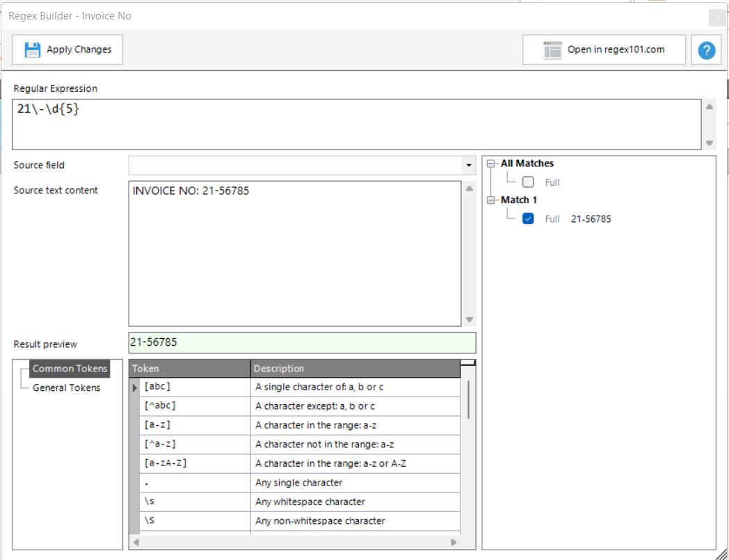This screenshot has width=729, height=560.
Task: Open the Source field dropdown
Action: (470, 166)
